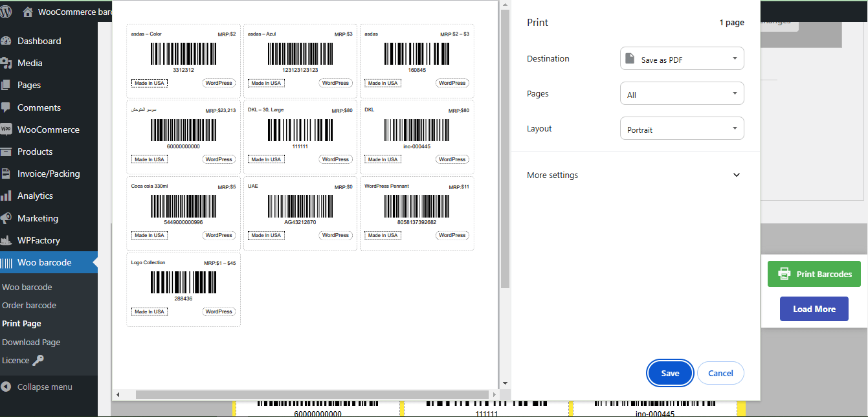Click the Marketing megaphone icon
868x417 pixels.
pos(6,218)
